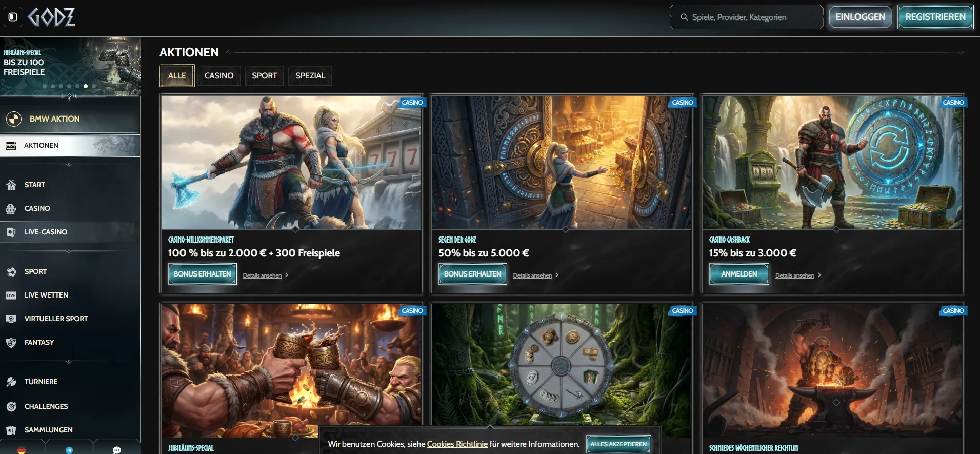Image resolution: width=980 pixels, height=454 pixels.
Task: Click the EINLOGGEN button
Action: 861,17
